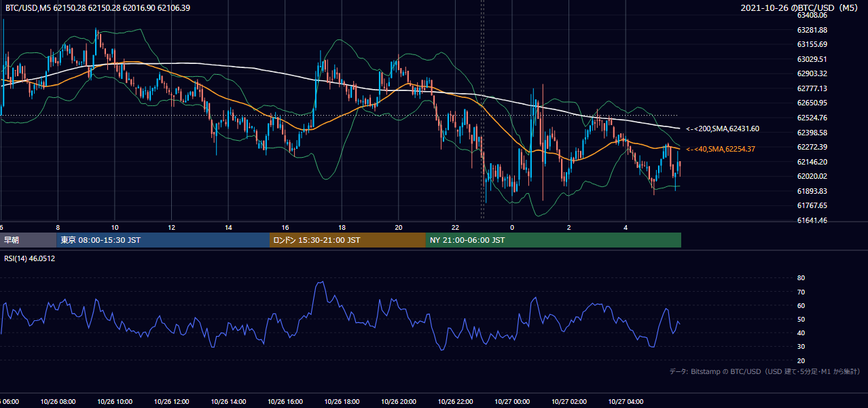Click RSI scale value 60

coord(801,305)
